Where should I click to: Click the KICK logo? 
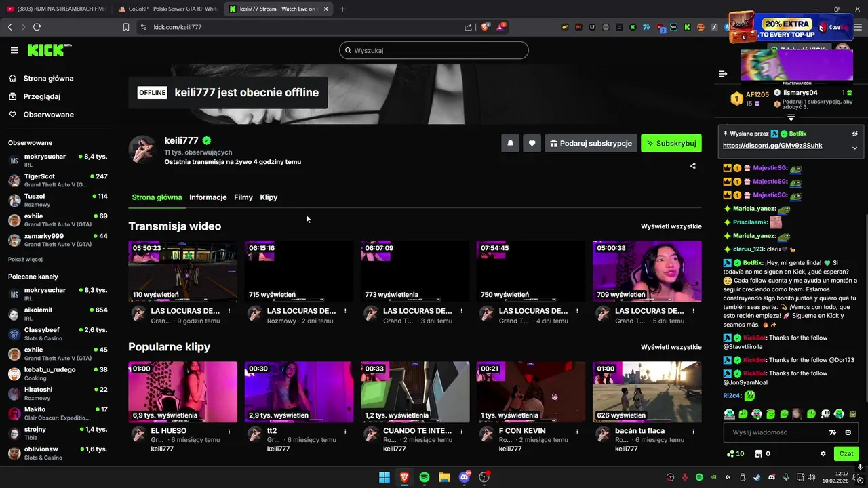click(x=49, y=50)
